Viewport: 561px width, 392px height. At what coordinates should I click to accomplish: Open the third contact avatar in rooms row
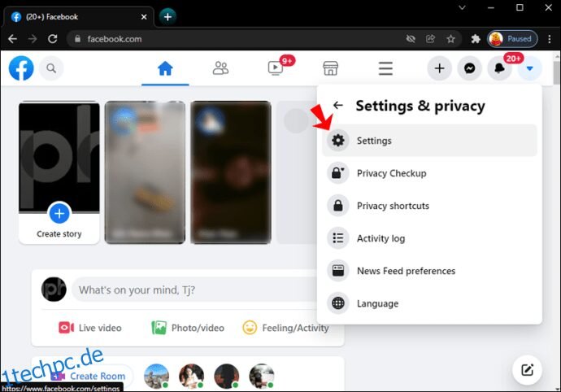coord(227,377)
